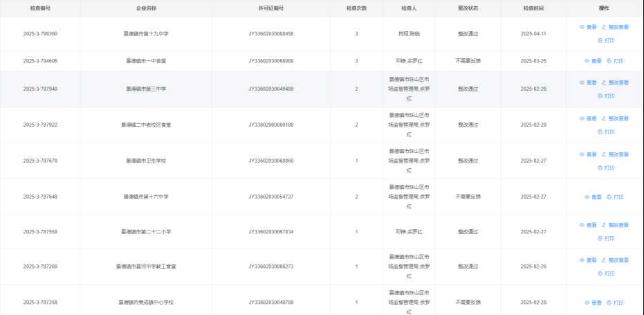The height and width of the screenshot is (315, 644).
Task: Click 查看 for record 2025-3-798360
Action: tap(588, 27)
